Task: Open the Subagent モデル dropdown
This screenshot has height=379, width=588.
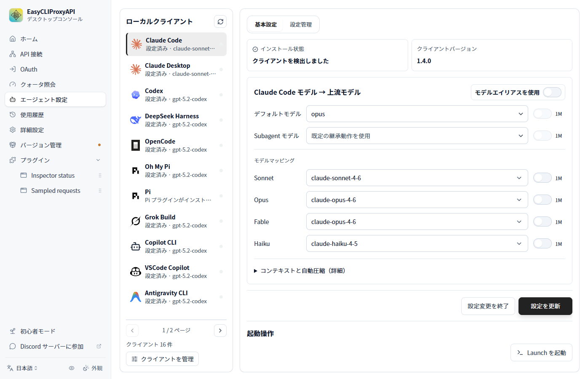Action: [x=417, y=136]
